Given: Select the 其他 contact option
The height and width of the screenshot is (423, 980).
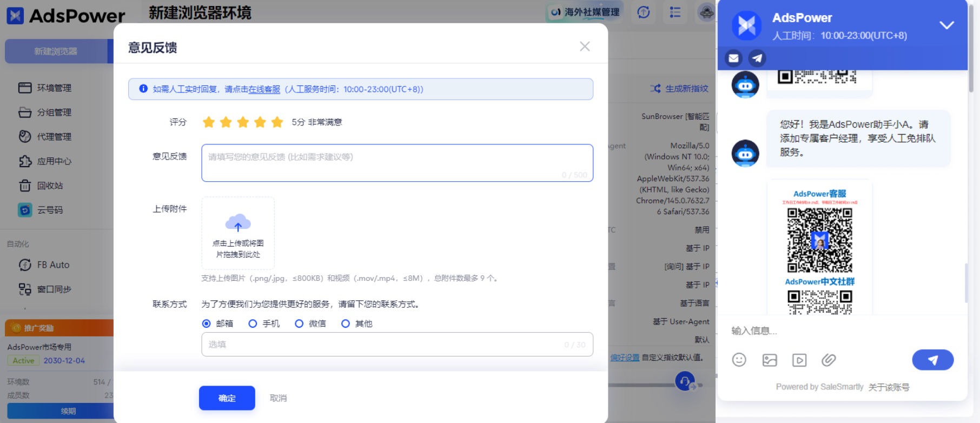Looking at the screenshot, I should (357, 323).
